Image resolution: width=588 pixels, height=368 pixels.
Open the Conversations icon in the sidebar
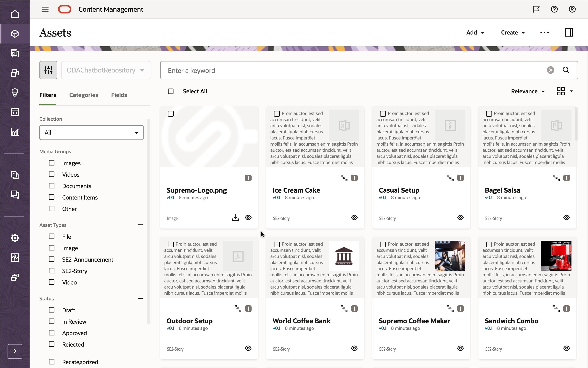click(15, 195)
